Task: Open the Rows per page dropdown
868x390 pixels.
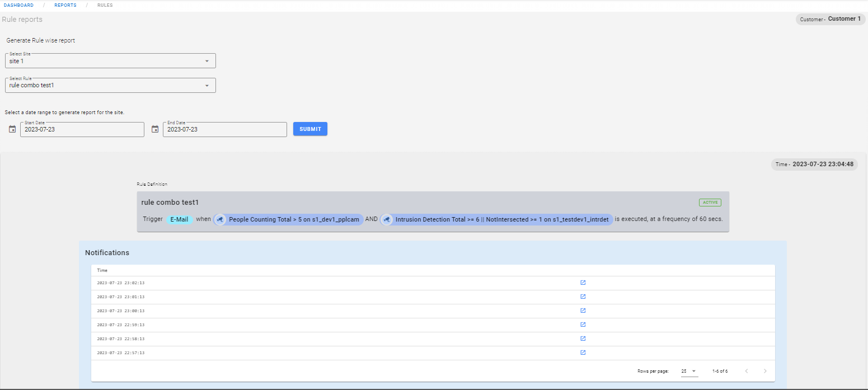Action: [689, 371]
